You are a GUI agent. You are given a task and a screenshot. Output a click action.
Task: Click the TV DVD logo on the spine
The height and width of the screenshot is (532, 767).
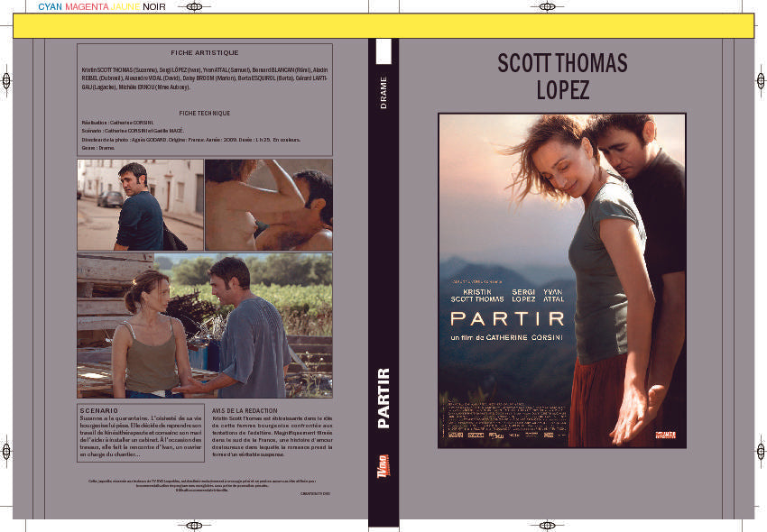pyautogui.click(x=383, y=466)
